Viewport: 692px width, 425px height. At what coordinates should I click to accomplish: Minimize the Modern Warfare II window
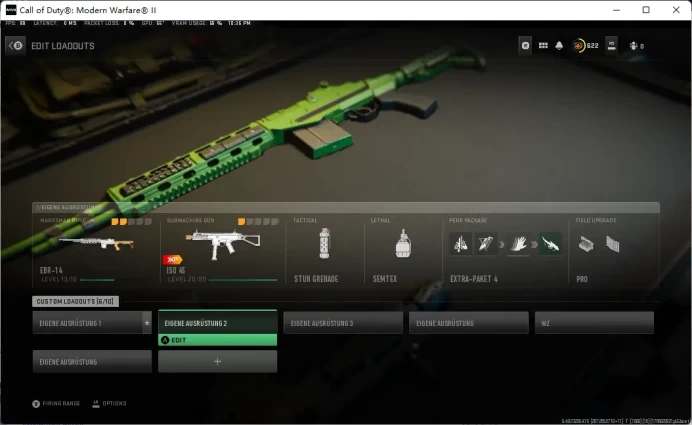(616, 10)
